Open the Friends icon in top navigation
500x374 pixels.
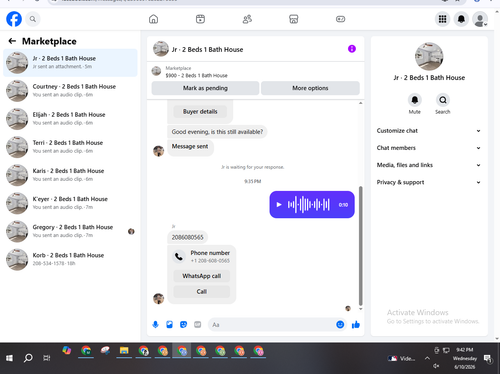point(247,19)
